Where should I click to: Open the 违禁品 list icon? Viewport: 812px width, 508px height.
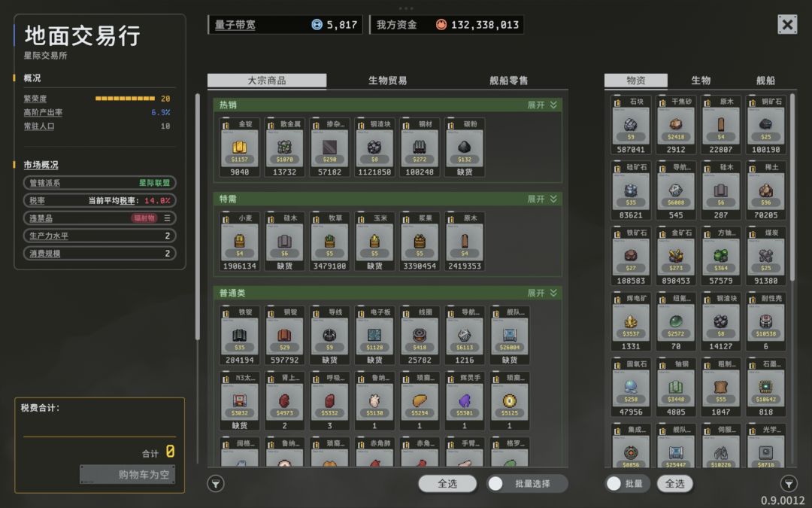coord(167,218)
